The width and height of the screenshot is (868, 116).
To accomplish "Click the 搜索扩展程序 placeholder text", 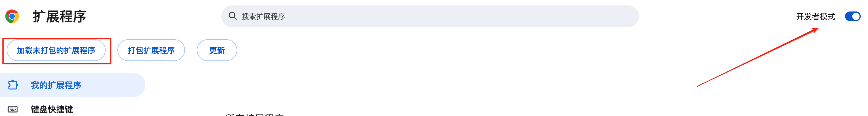I will point(263,17).
